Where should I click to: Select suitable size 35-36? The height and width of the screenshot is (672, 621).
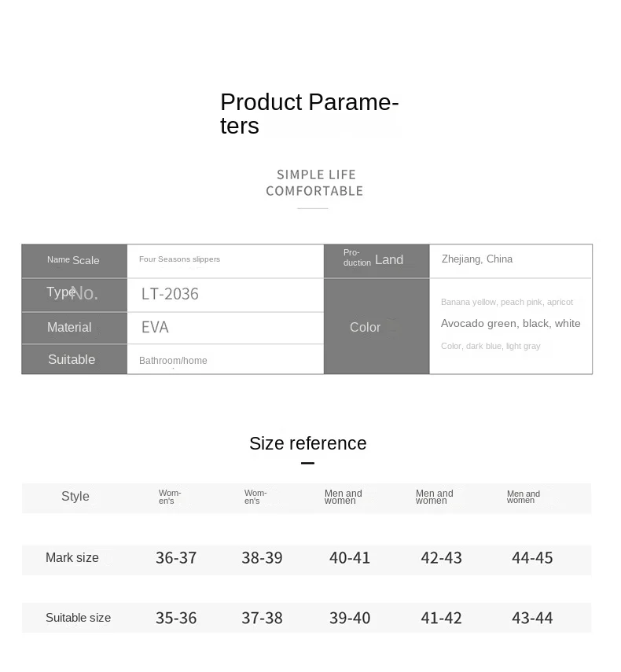point(176,618)
